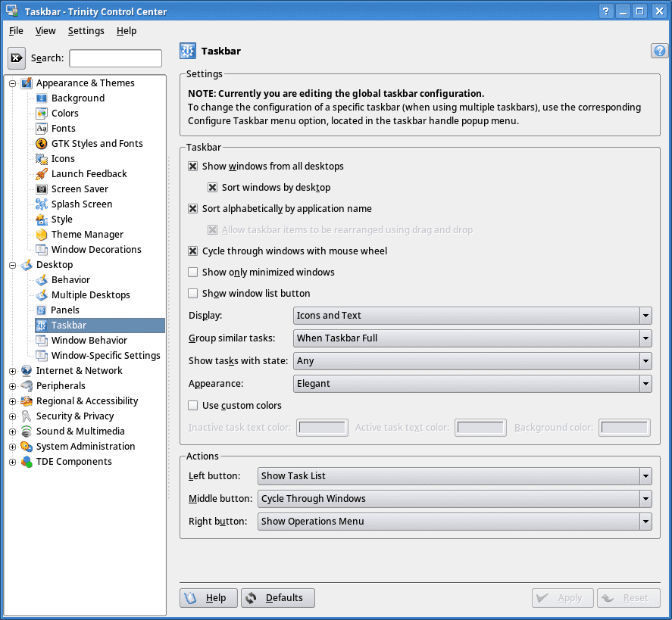Uncheck Show windows from all desktops
This screenshot has width=672, height=620.
pyautogui.click(x=193, y=166)
